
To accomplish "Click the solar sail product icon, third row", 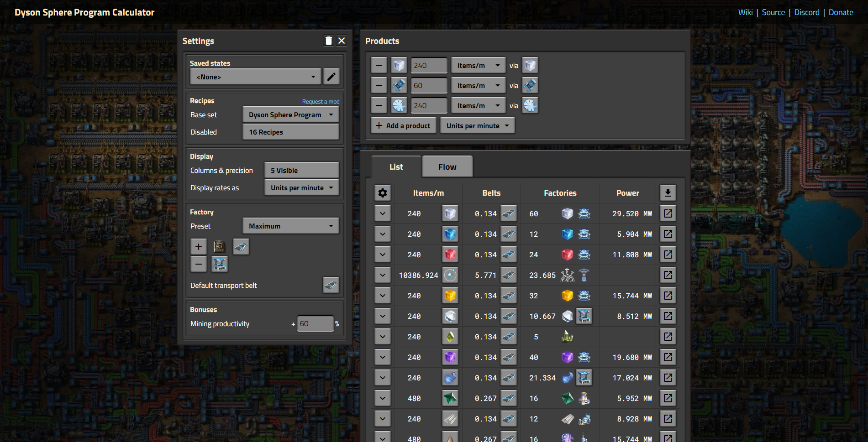I will click(399, 105).
